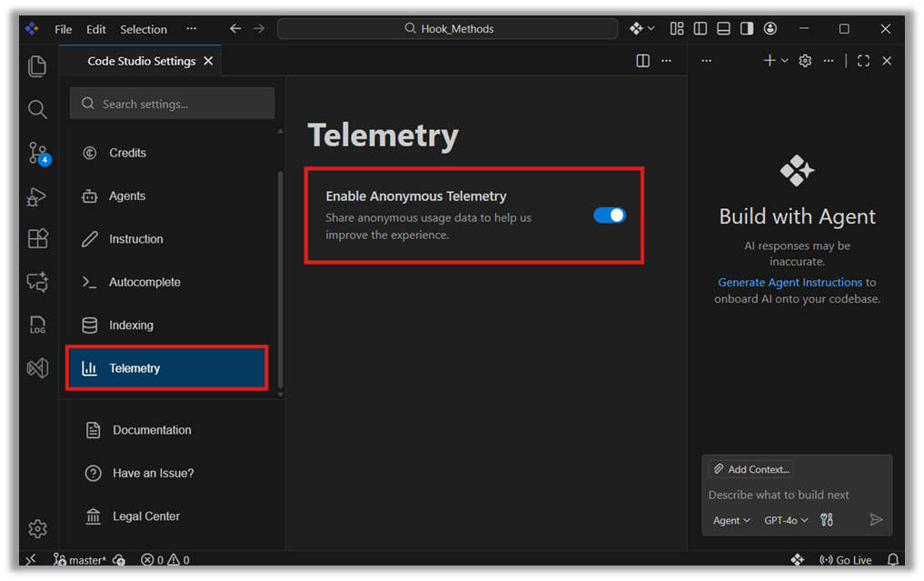Click the Generate Agent Instructions link

790,282
